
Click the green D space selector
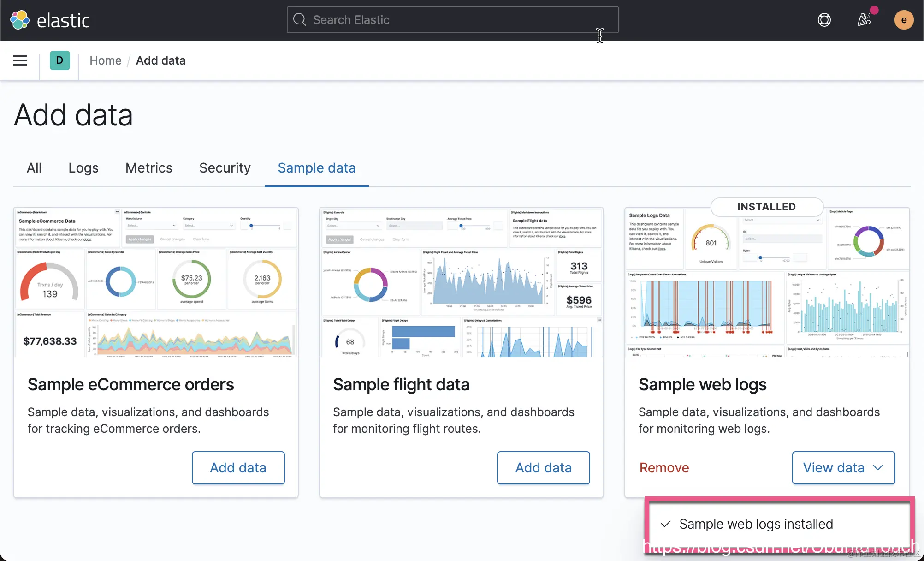[x=59, y=60]
